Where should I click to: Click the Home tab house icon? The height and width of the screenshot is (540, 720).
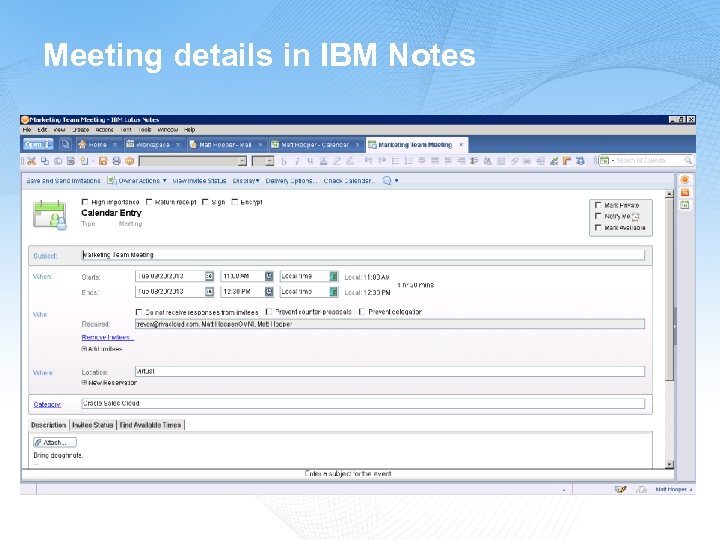[x=82, y=145]
